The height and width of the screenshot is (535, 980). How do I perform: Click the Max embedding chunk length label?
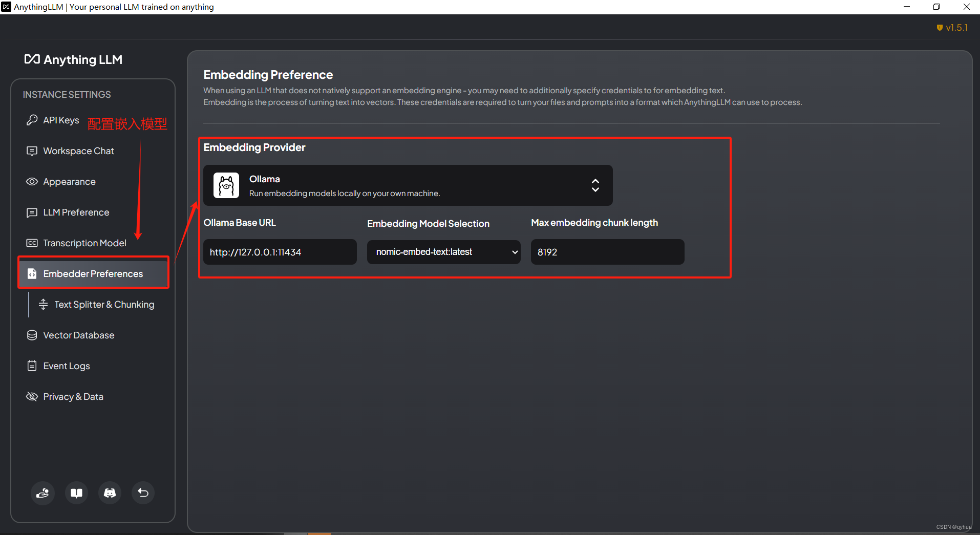click(x=594, y=223)
